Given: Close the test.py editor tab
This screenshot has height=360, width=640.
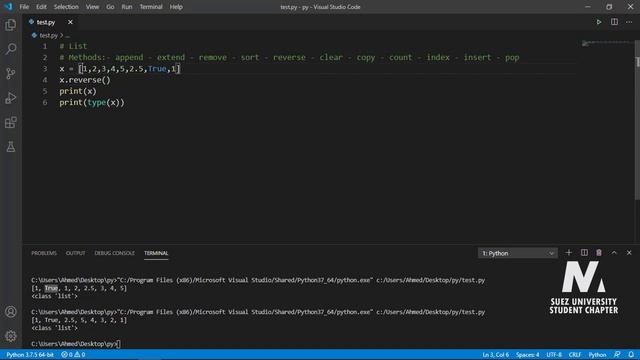Looking at the screenshot, I should (x=70, y=22).
